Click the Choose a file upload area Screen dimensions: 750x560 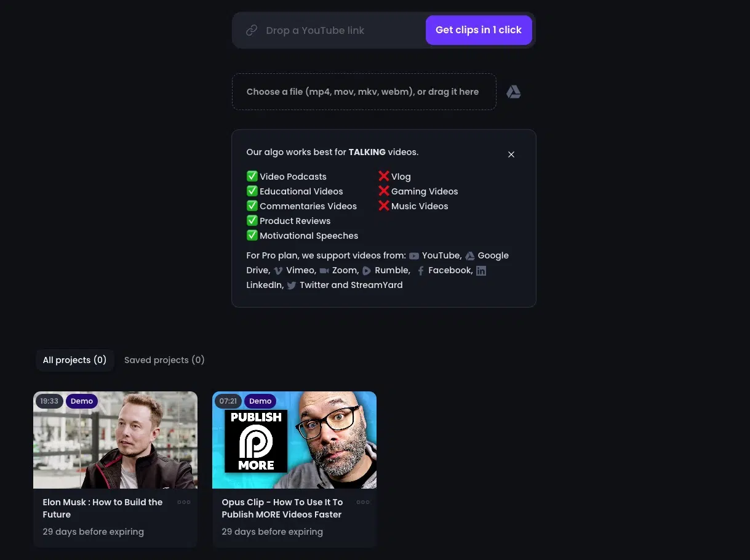point(363,92)
